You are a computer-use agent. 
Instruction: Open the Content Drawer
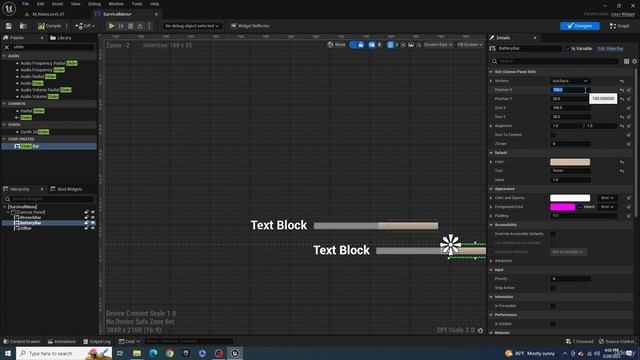22,341
